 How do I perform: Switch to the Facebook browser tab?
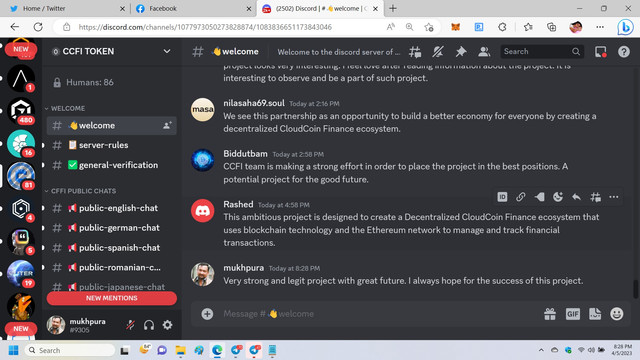(x=193, y=9)
